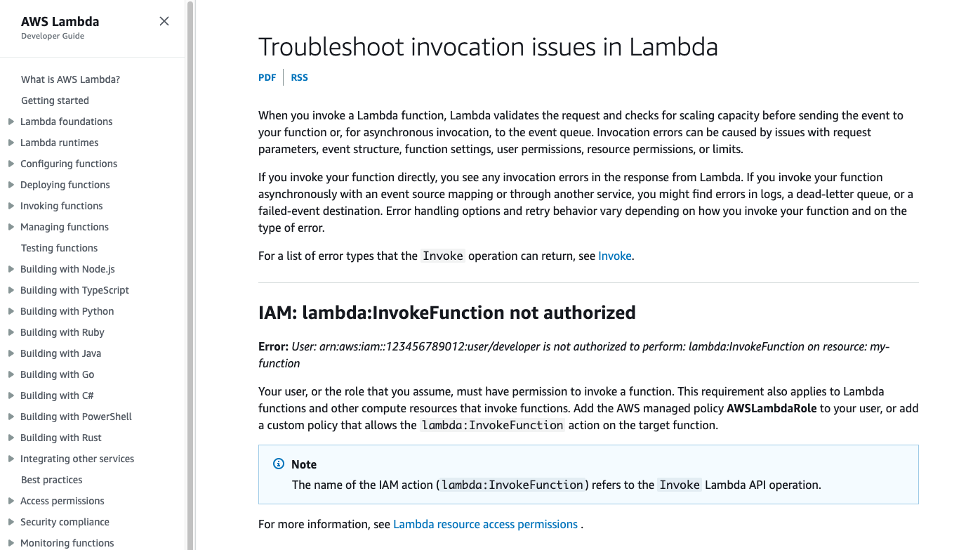Select Testing functions sidebar item

59,248
